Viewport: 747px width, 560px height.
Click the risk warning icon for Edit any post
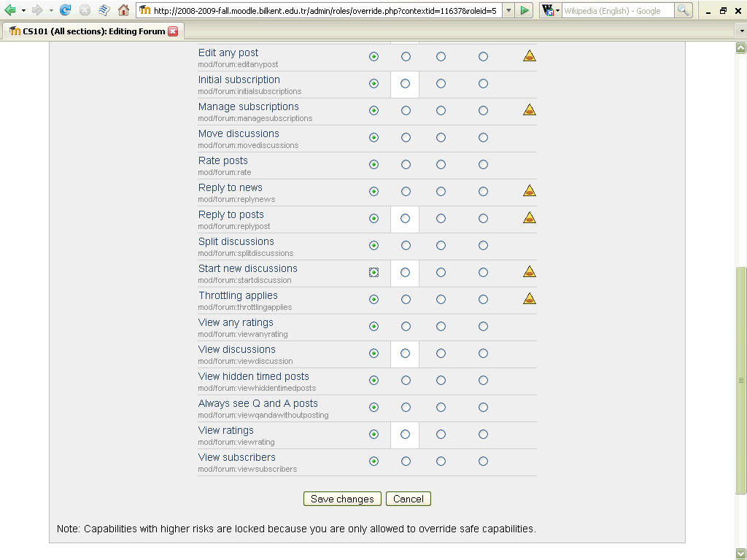[530, 55]
